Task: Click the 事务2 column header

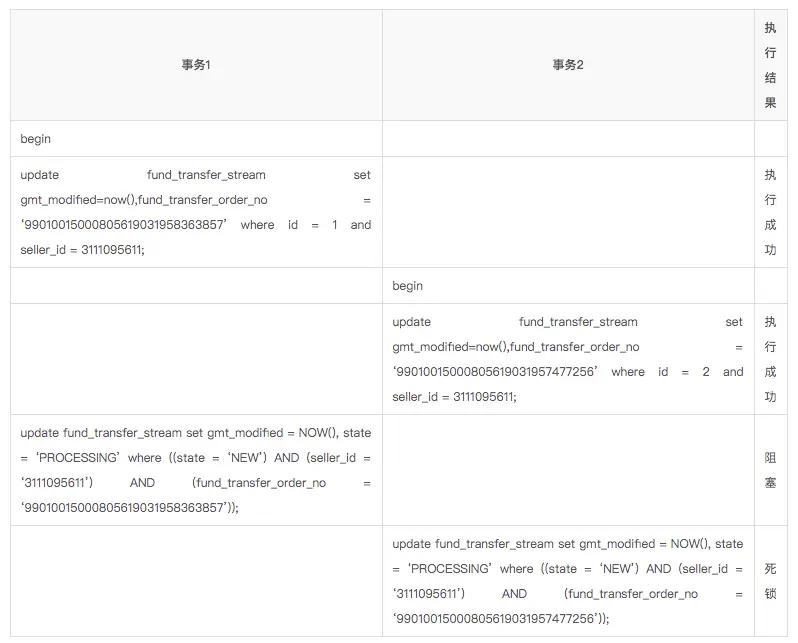Action: point(568,65)
